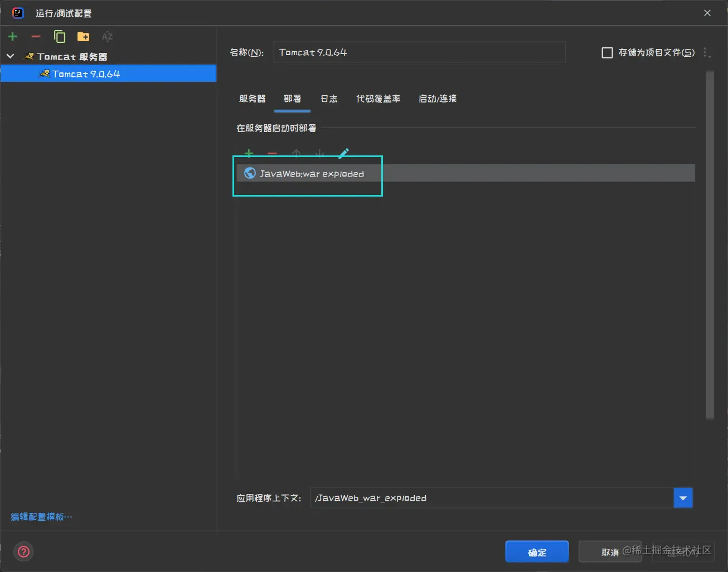Open the 日志 tab

(x=329, y=99)
